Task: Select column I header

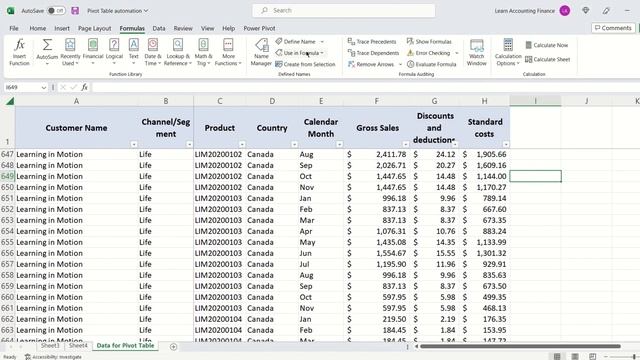Action: pos(535,101)
